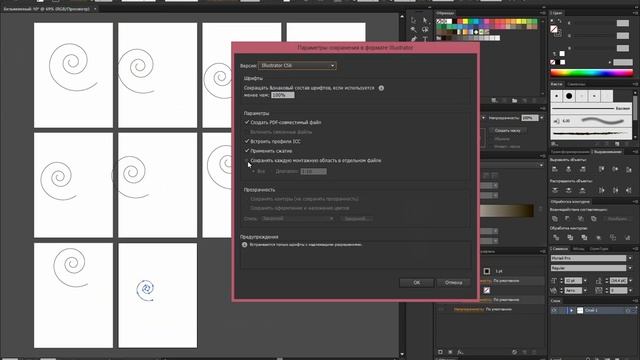Select the 6.00 artistic brush stroke row
This screenshot has width=640, height=360.
pos(591,121)
